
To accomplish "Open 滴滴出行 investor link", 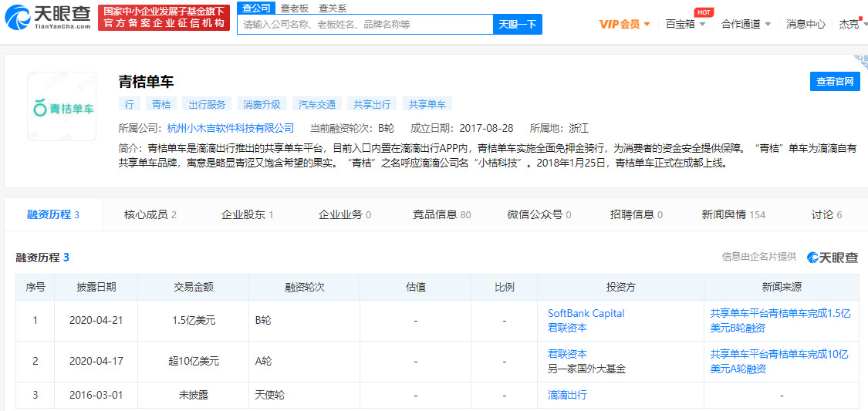I will pyautogui.click(x=567, y=395).
